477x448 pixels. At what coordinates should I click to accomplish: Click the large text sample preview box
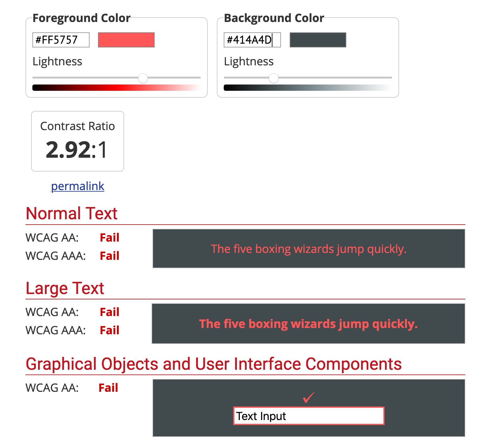point(309,324)
